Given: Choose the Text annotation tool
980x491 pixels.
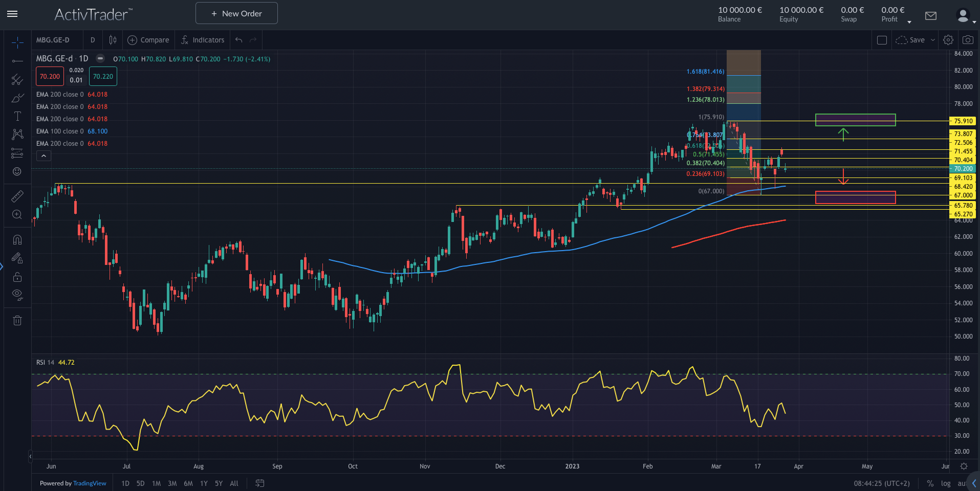Looking at the screenshot, I should (x=17, y=116).
